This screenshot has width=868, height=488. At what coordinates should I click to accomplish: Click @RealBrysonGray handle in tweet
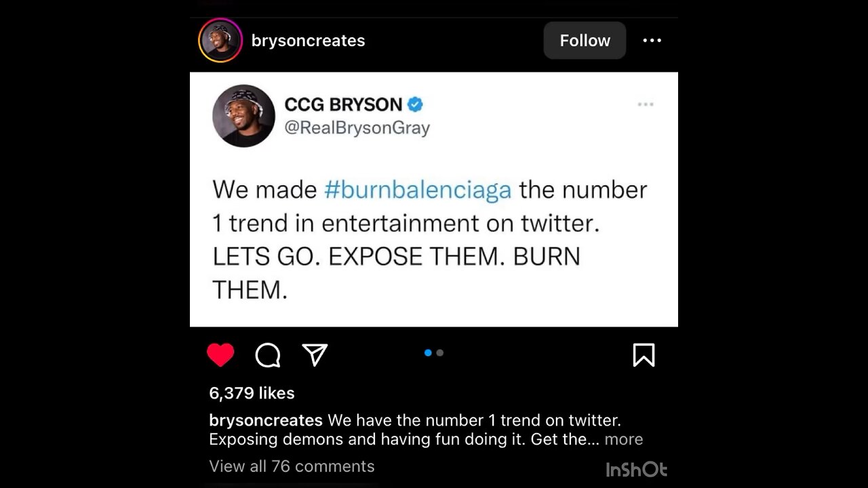pos(357,127)
